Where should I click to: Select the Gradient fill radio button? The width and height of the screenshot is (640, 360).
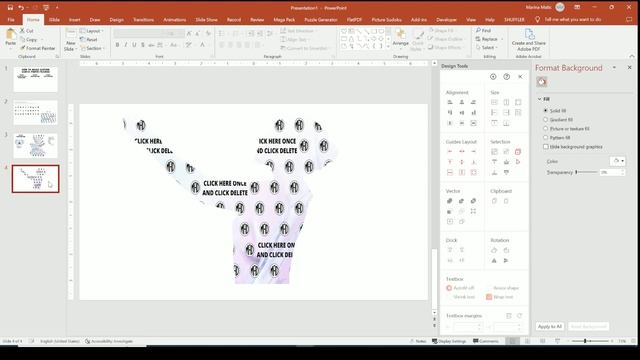545,120
